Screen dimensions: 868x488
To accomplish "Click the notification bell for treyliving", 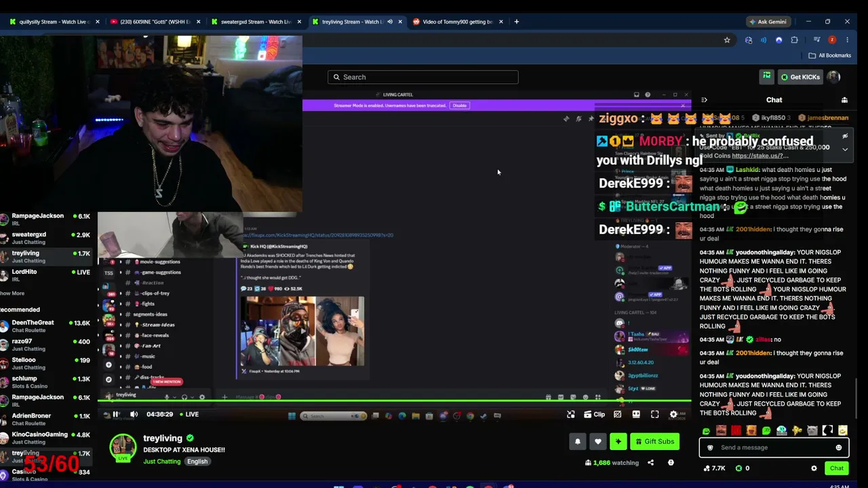I will point(578,442).
